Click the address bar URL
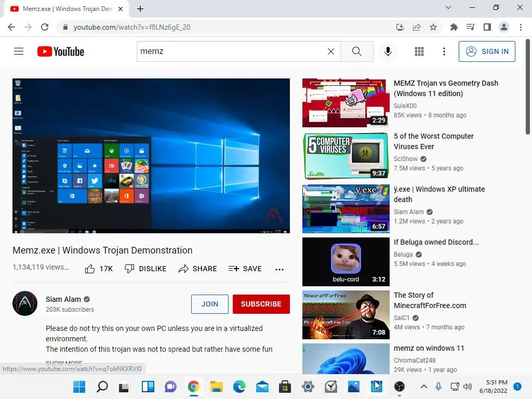 (132, 27)
